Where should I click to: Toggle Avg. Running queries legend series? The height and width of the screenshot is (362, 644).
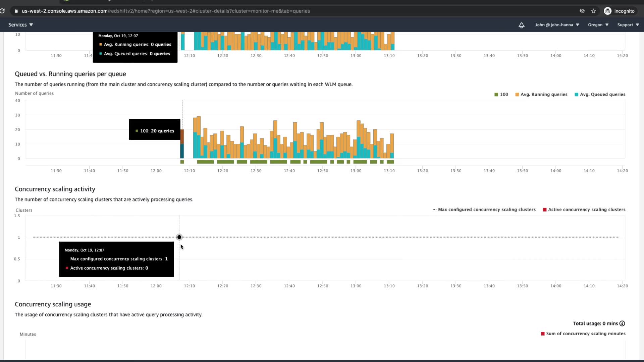(543, 95)
